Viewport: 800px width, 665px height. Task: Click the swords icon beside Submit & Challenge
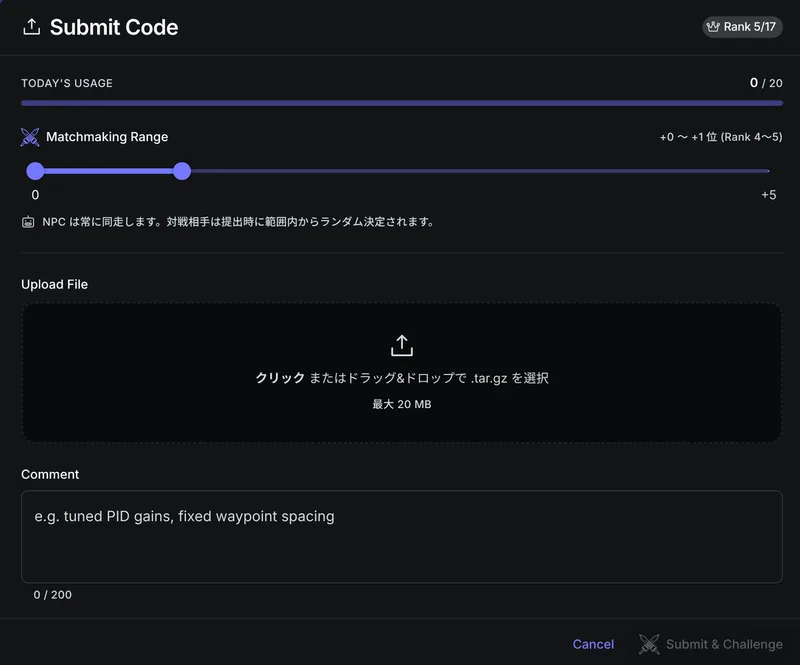coord(649,644)
